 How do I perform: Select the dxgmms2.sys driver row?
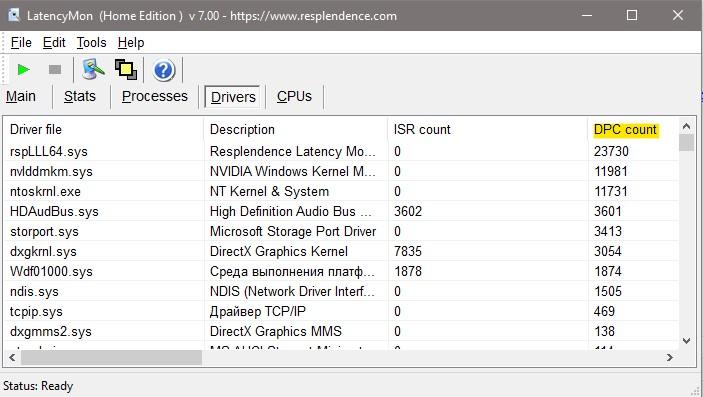(x=341, y=332)
